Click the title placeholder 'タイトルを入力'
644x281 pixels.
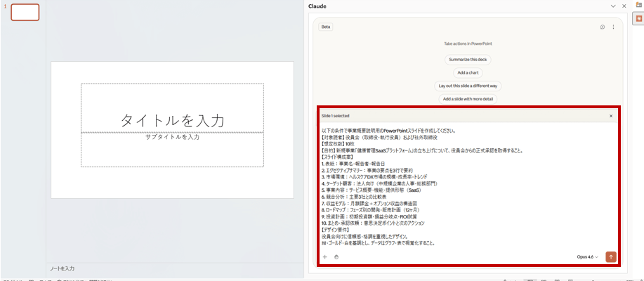tap(172, 119)
